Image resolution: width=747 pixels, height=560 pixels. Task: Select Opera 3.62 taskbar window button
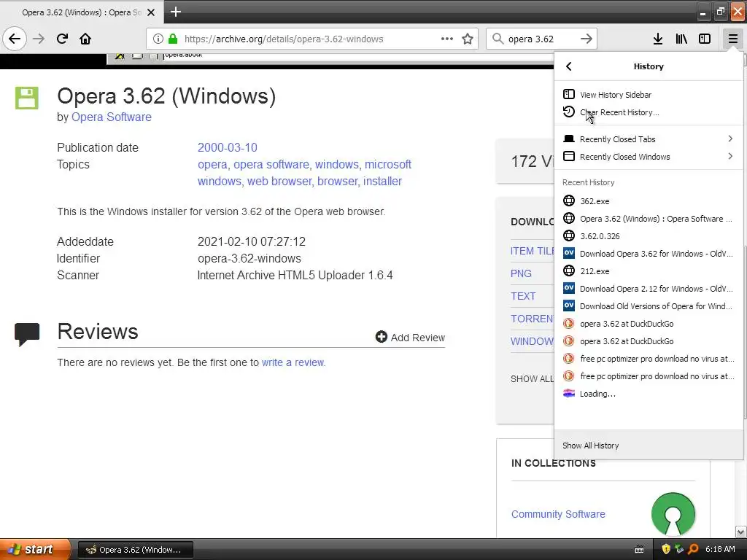(x=136, y=550)
